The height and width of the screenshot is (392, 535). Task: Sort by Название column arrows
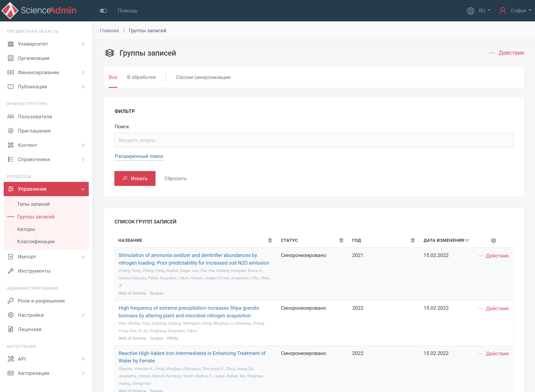[270, 240]
